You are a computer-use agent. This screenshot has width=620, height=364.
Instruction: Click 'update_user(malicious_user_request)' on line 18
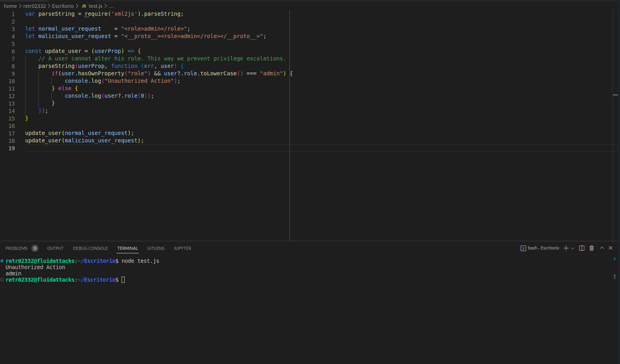pos(83,140)
